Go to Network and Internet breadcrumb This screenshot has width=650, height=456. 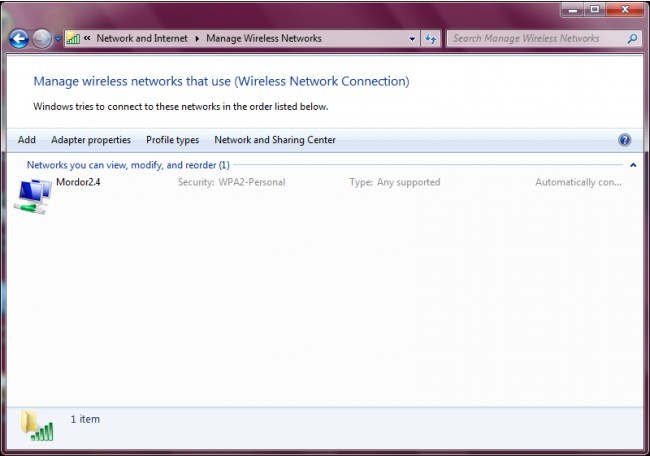(142, 38)
